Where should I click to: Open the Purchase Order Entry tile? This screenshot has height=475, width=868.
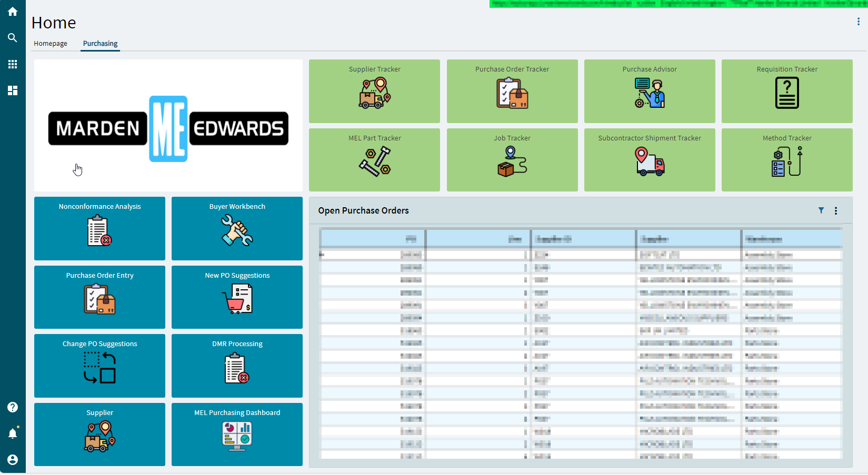click(x=99, y=297)
